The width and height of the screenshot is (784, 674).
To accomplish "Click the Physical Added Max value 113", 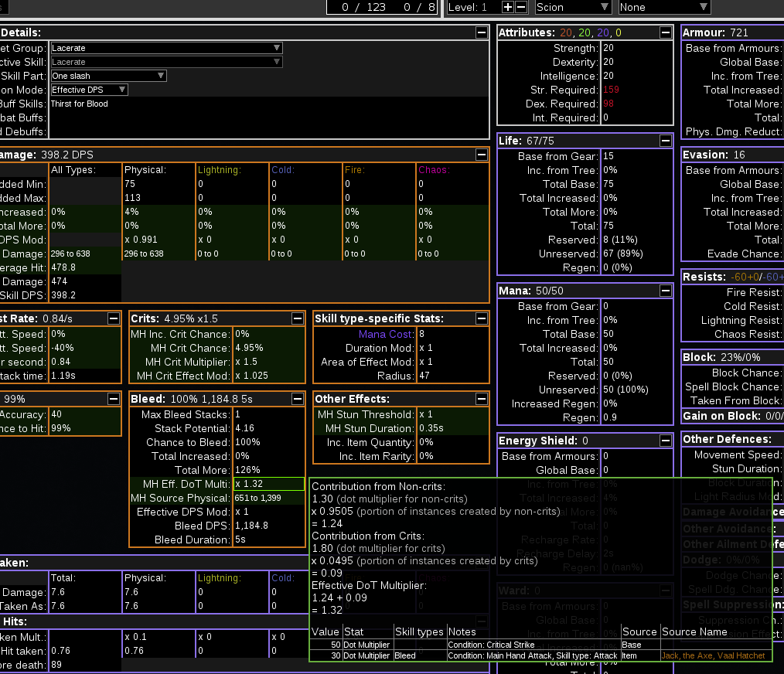I will (132, 198).
